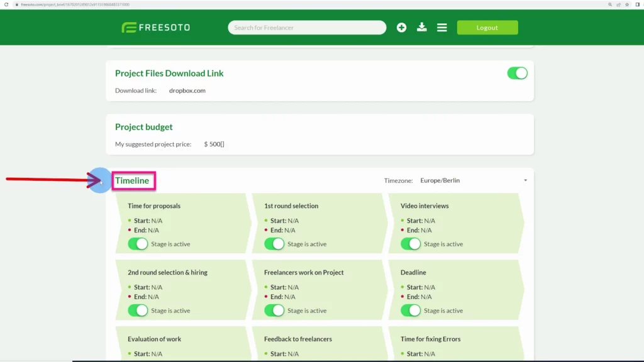Click End N/A in Freelancers work on Project

tap(282, 297)
